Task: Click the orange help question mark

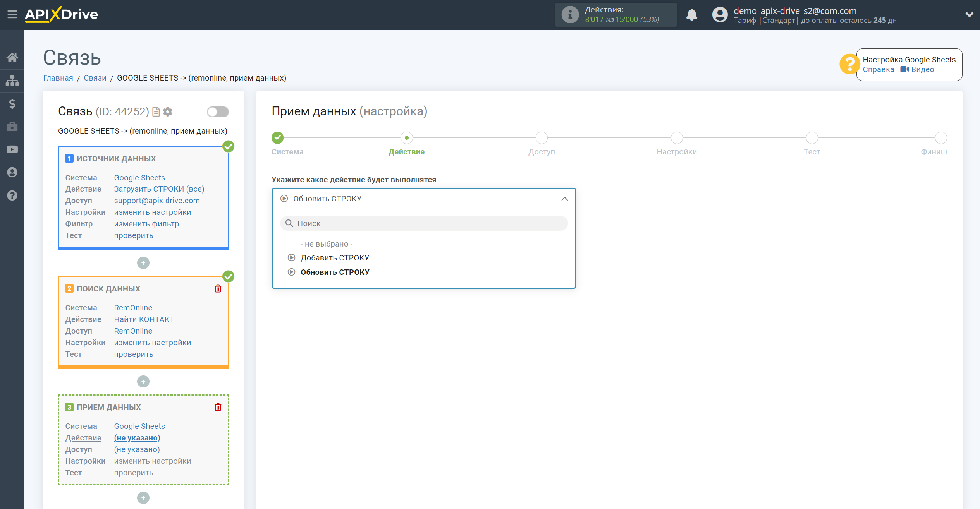Action: (849, 64)
